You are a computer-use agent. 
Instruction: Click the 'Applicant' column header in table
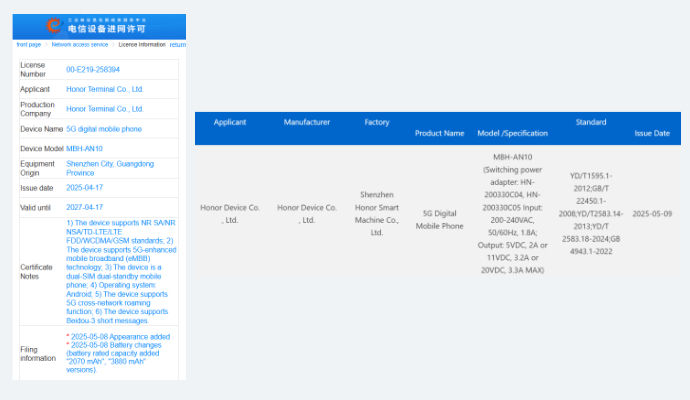[230, 122]
